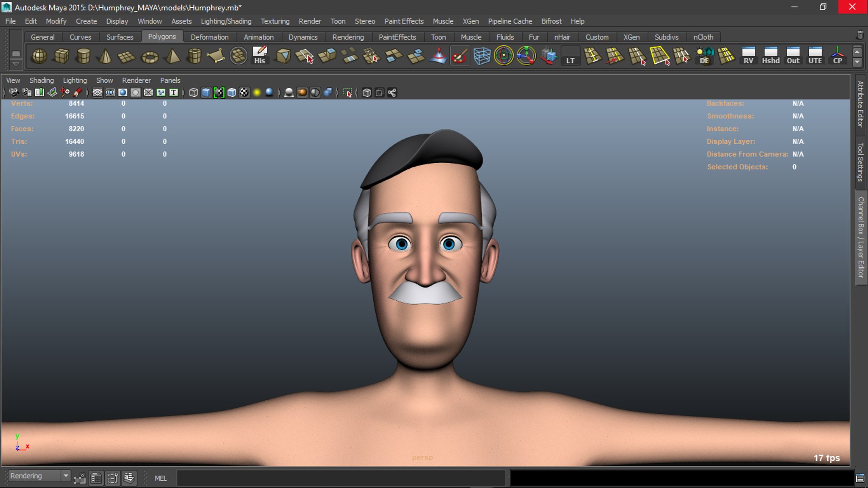Toggle wireframe display mode
The width and height of the screenshot is (868, 488).
click(x=193, y=93)
